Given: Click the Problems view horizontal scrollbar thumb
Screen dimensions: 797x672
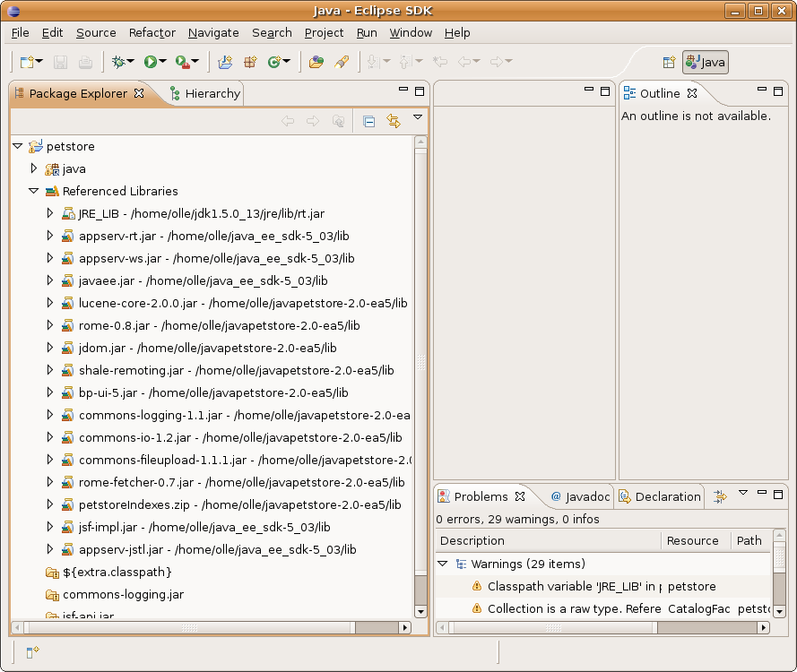Looking at the screenshot, I should tap(553, 628).
